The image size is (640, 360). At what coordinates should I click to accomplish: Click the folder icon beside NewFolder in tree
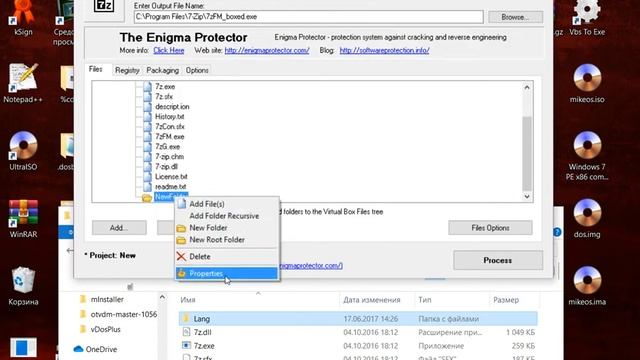pos(147,198)
